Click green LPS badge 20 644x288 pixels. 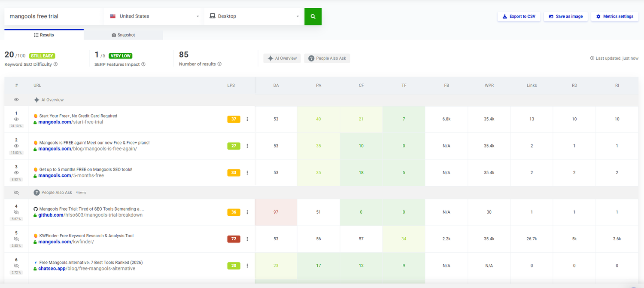[x=234, y=266]
